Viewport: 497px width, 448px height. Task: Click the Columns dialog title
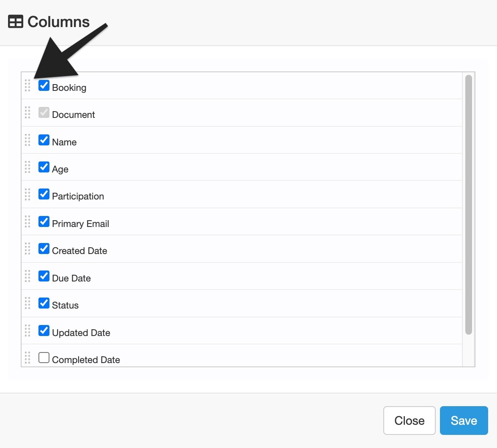click(x=59, y=22)
